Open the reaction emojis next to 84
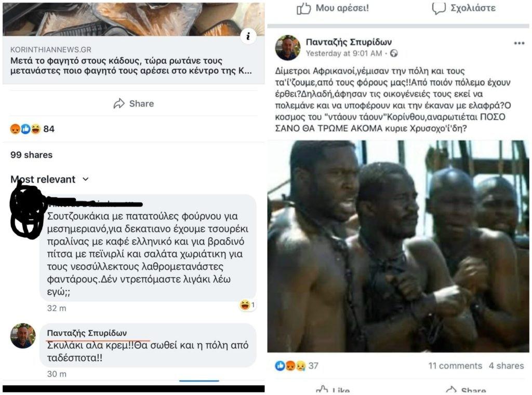Viewport: 532px width, 395px height. (25, 129)
